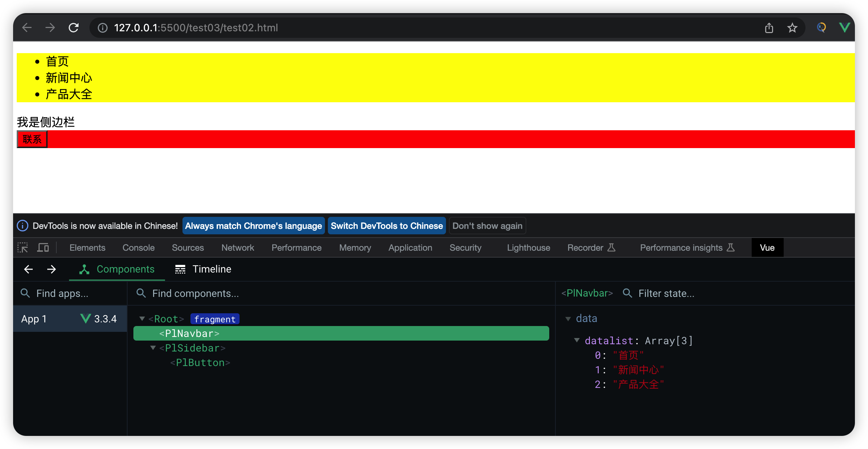
Task: Click the Find components search field
Action: pos(341,294)
